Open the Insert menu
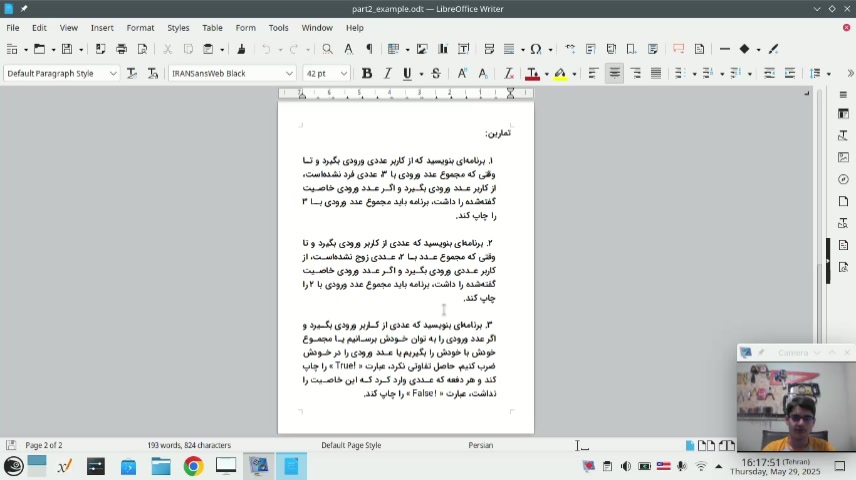 [x=102, y=28]
